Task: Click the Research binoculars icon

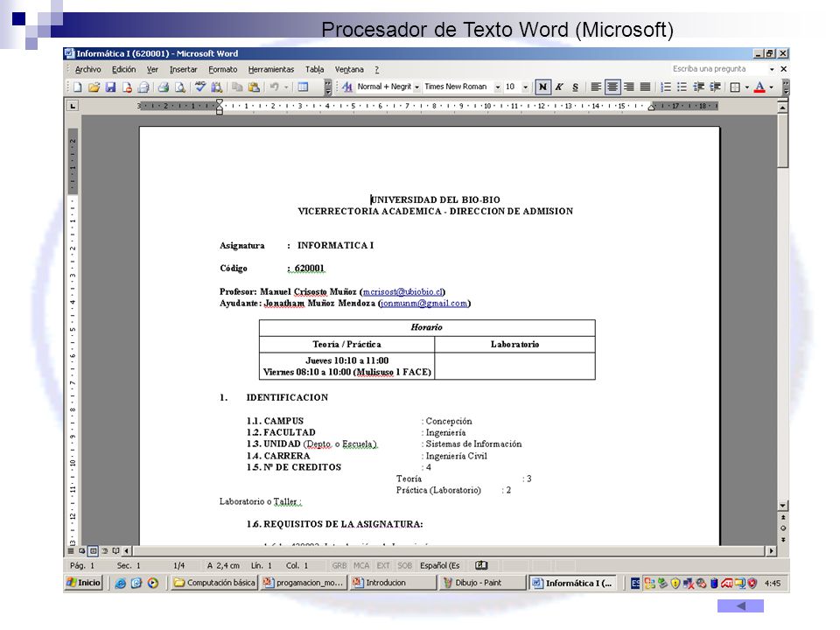Action: (216, 87)
